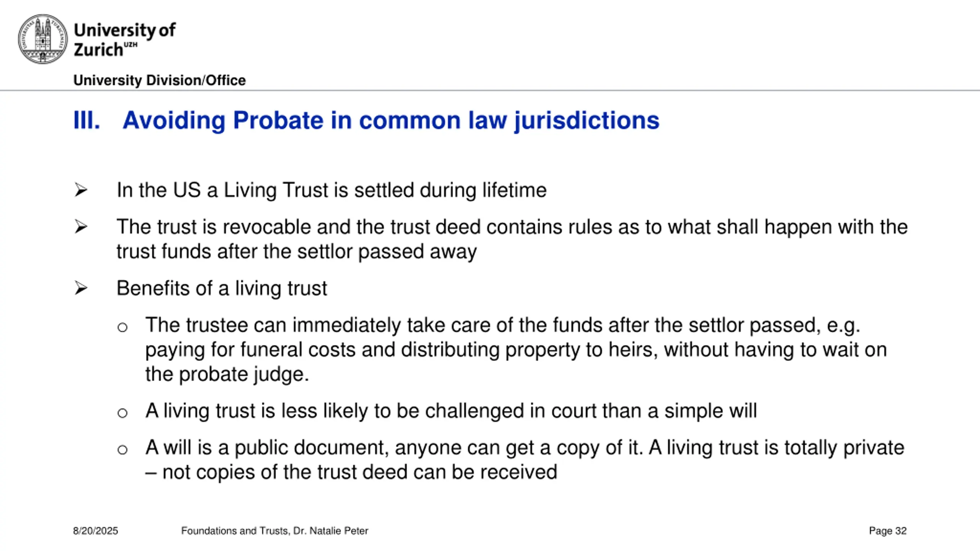
Task: Click the arrow bullet before 'In the US'
Action: 81,190
